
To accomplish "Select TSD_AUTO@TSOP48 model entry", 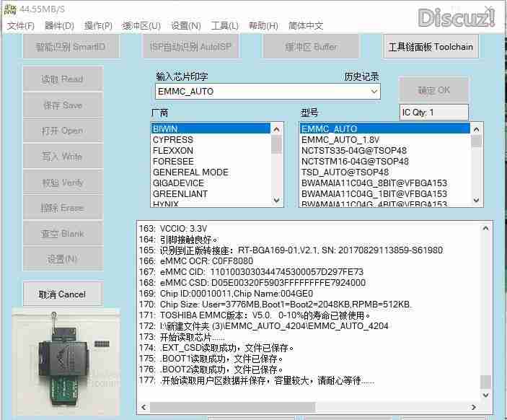I will (345, 172).
